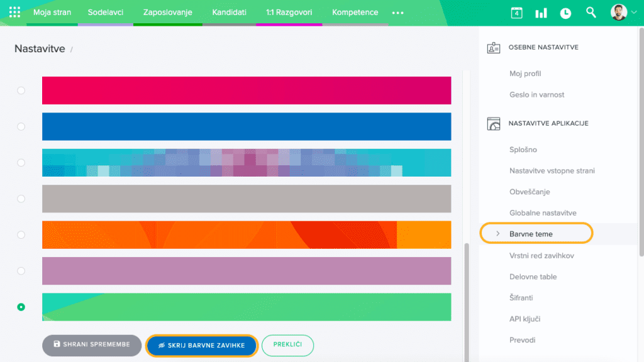Open dropdown arrow next to user avatar
Viewport: 644px width, 362px height.
(x=633, y=13)
